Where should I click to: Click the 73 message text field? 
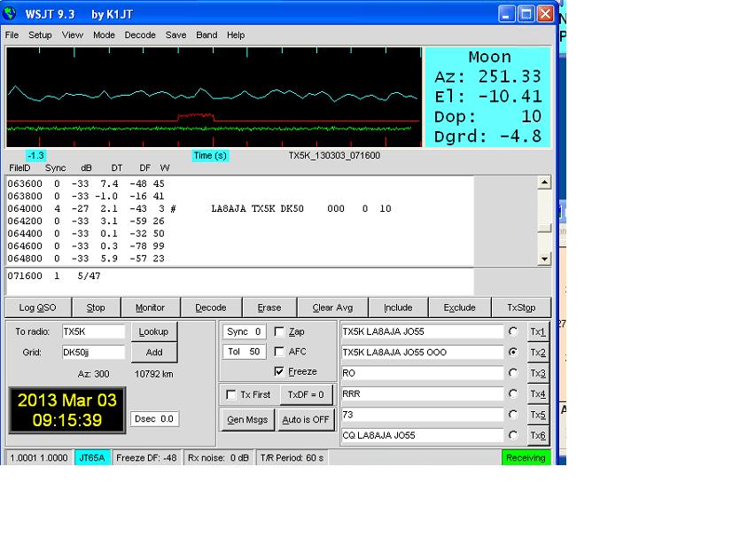coord(422,415)
